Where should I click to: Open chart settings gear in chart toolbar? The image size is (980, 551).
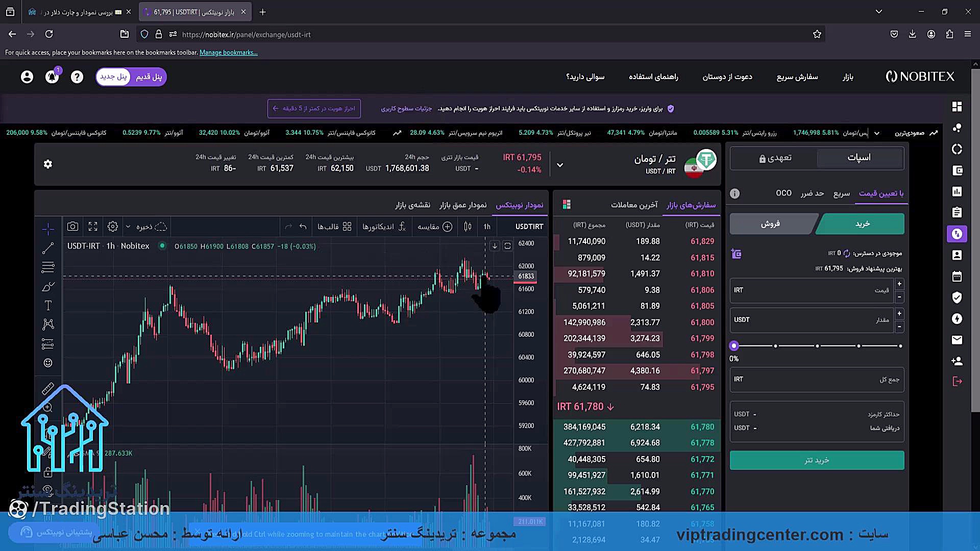tap(113, 227)
